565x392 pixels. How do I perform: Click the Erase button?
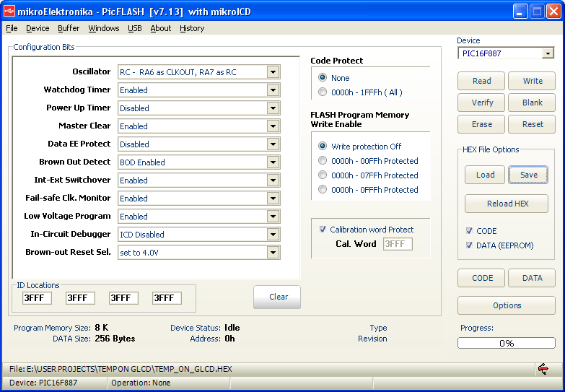481,124
